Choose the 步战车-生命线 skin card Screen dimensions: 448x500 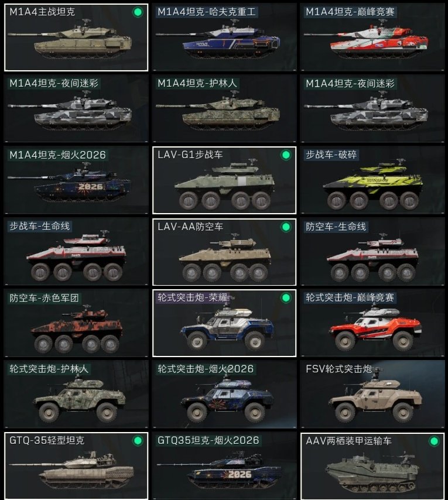76,252
